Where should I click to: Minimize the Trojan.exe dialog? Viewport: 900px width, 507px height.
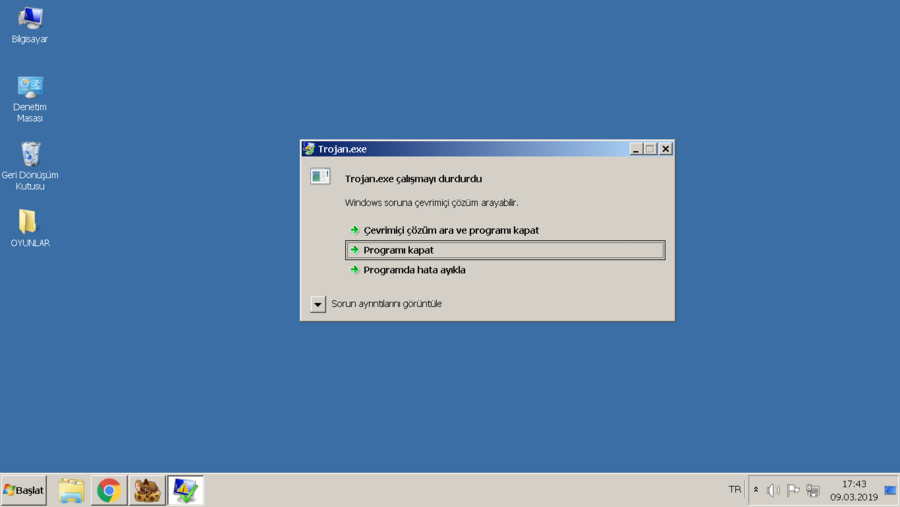635,149
